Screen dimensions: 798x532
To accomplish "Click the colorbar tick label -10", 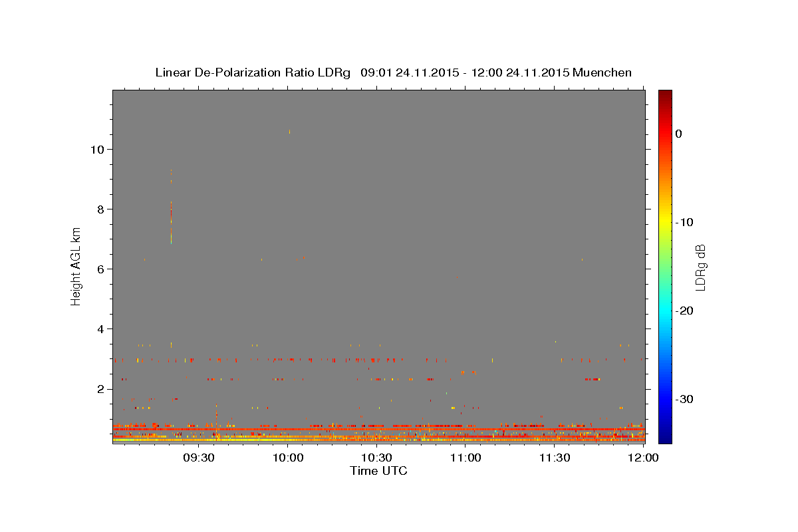I will [x=685, y=222].
